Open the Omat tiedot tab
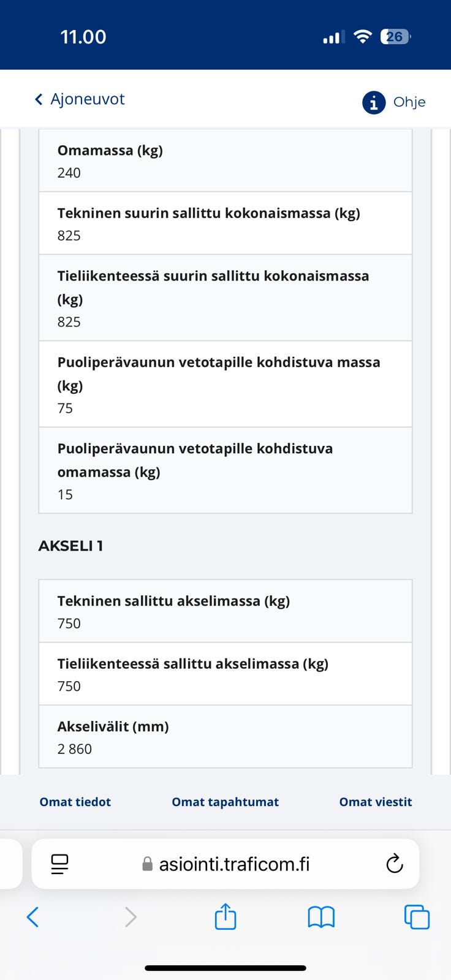 coord(75,801)
